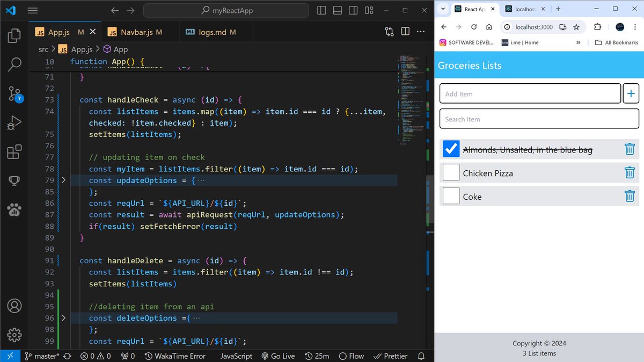644x362 pixels.
Task: Click the ports forwarded status item
Action: point(128,356)
